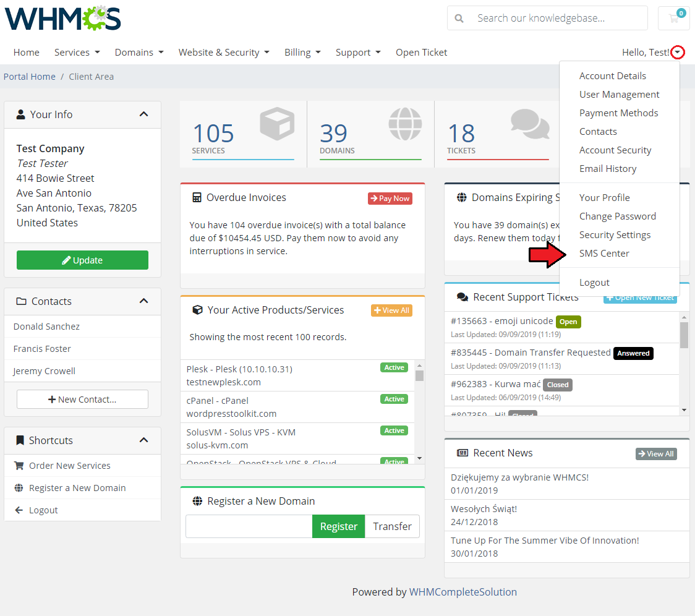Open contact Donald Sanchez
Viewport: 695px width, 616px height.
(x=46, y=327)
